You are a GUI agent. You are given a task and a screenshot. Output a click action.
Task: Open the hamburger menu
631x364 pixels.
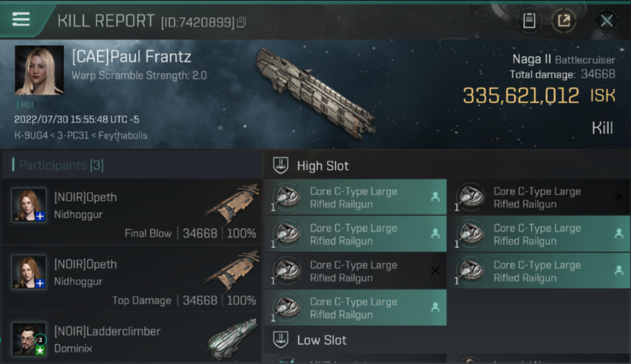click(x=21, y=19)
